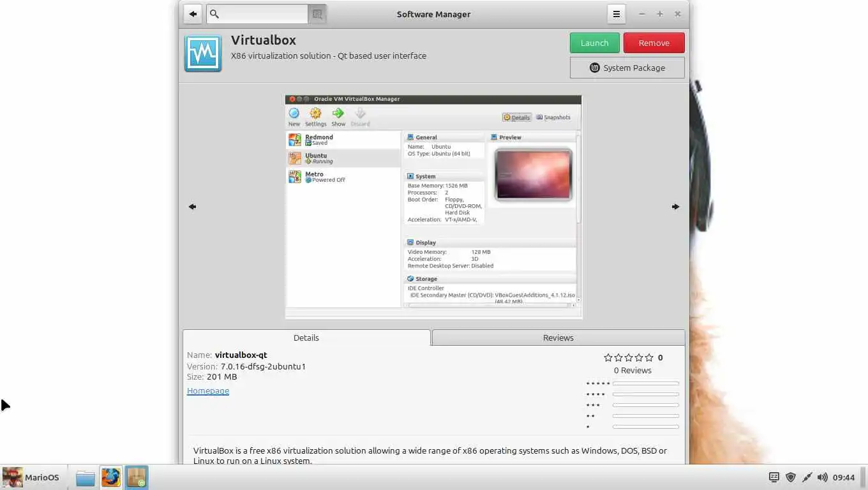Switch to the Details tab
The width and height of the screenshot is (868, 490).
coord(306,338)
